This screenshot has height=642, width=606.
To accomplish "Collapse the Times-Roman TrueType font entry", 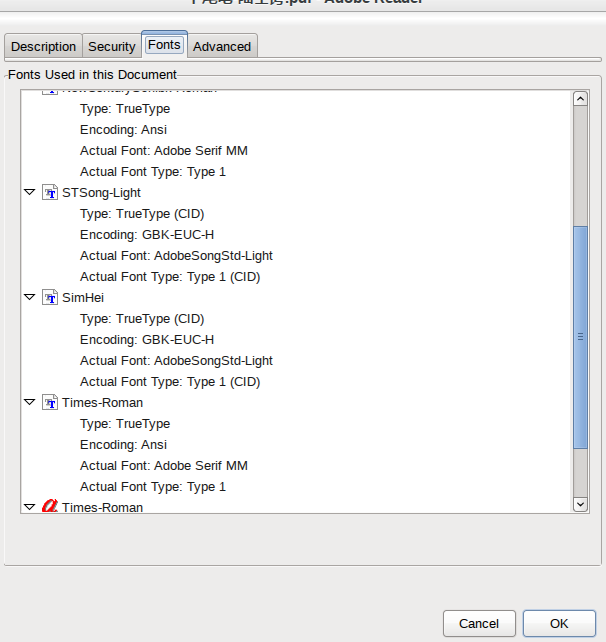I will click(29, 402).
